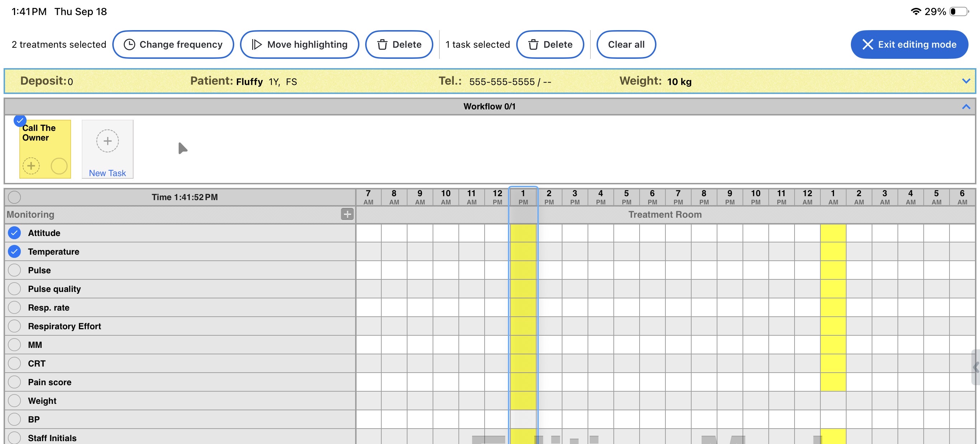Click the X icon on Exit editing mode

(x=867, y=44)
